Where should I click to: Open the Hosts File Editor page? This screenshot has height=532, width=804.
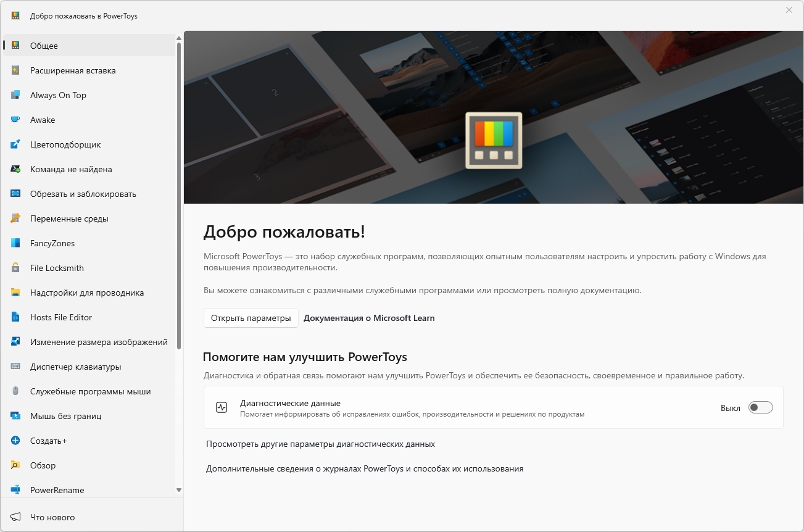coord(89,317)
